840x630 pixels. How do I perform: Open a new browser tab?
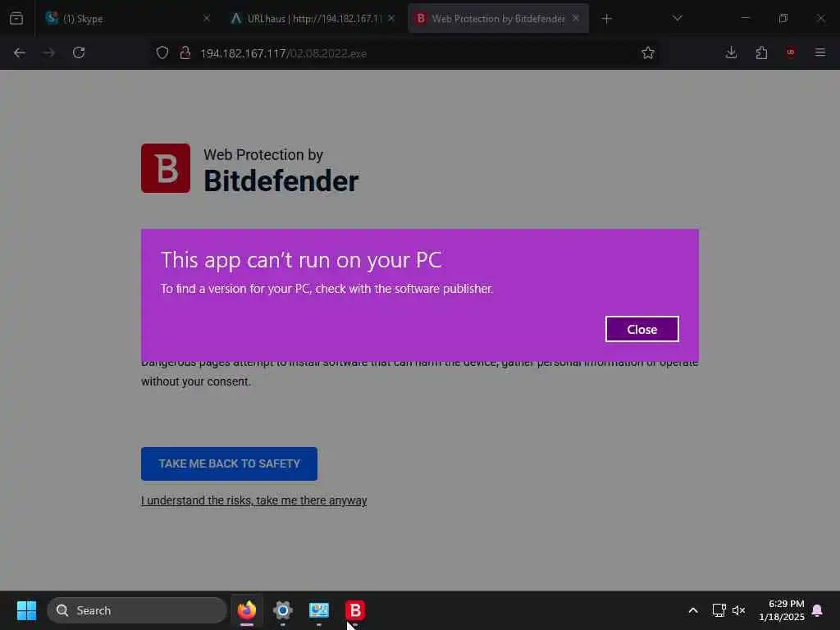(606, 19)
